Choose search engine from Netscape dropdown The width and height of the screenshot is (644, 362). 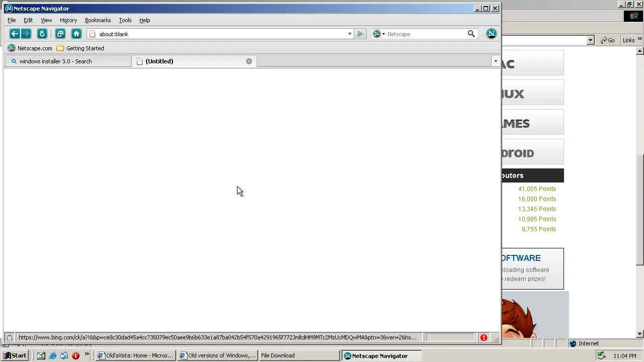(379, 34)
